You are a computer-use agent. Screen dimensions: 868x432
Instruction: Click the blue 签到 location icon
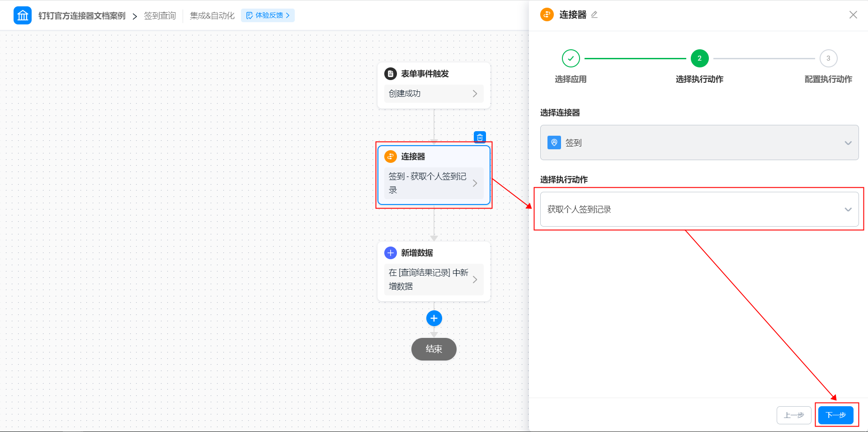tap(554, 142)
